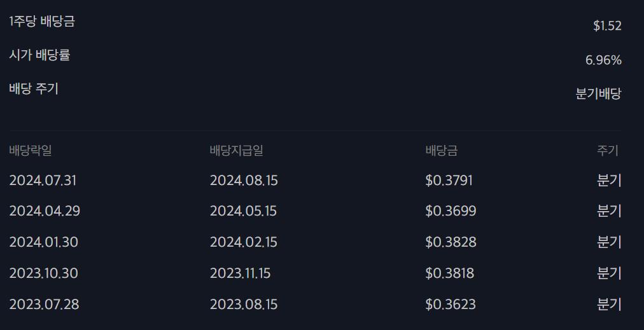The height and width of the screenshot is (330, 644).
Task: Select the 6.96% dividend yield value
Action: [x=603, y=60]
